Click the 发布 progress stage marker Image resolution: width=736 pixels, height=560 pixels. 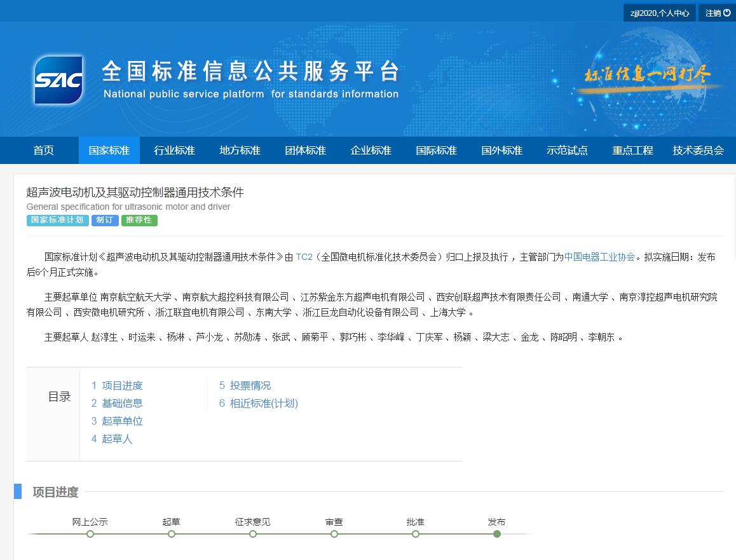coord(497,533)
